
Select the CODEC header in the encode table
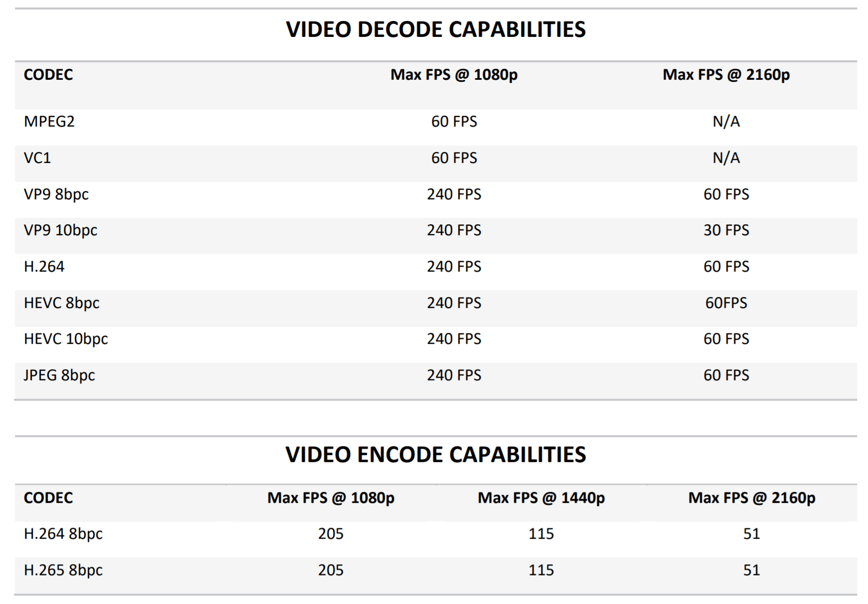coord(48,498)
